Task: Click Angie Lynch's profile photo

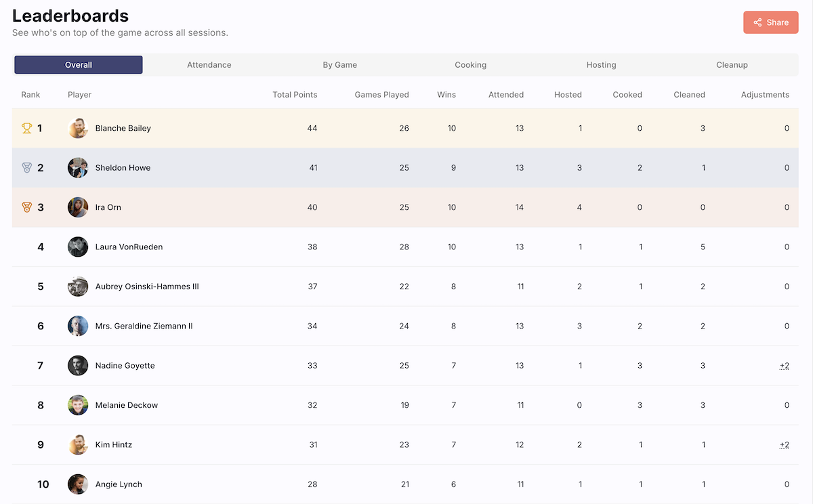Action: (x=78, y=484)
